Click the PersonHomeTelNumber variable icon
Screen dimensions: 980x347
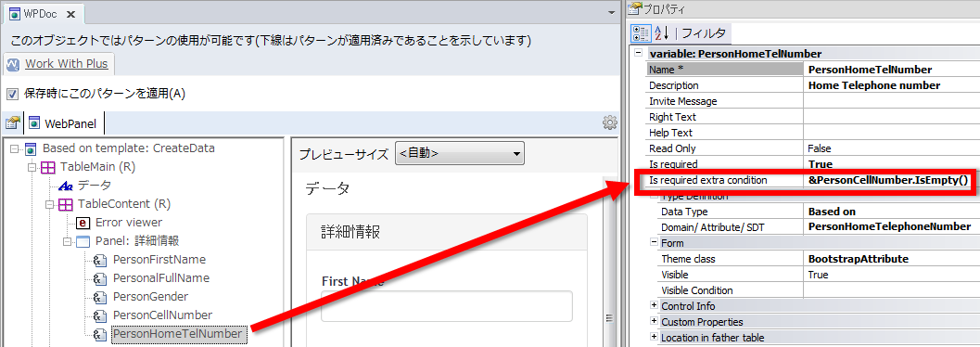(101, 335)
